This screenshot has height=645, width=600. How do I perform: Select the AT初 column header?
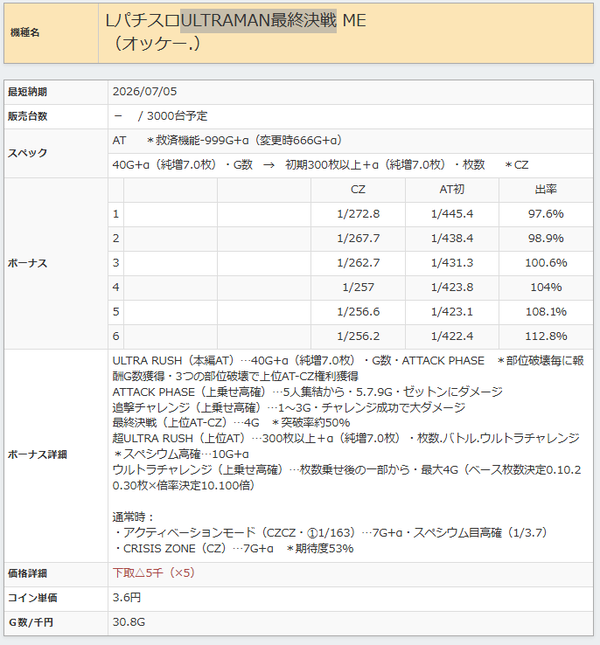[452, 189]
